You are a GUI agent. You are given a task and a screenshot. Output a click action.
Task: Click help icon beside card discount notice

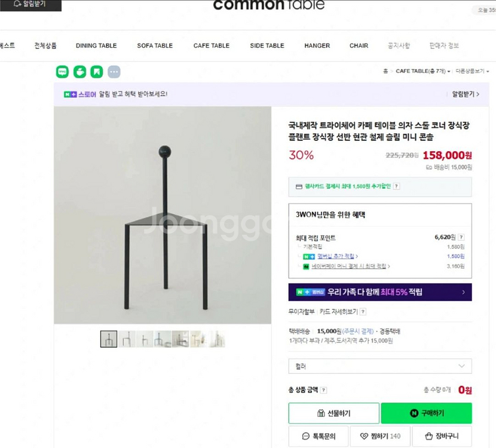click(396, 186)
